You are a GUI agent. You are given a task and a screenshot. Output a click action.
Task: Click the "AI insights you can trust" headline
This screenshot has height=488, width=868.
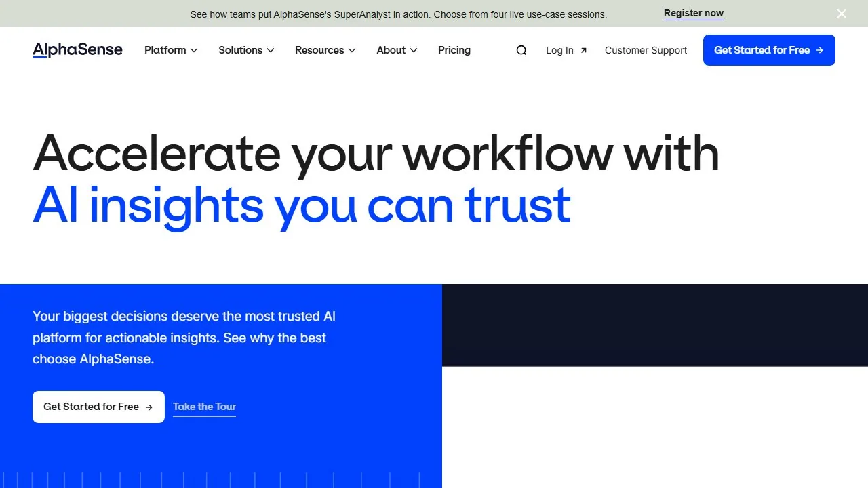pos(302,205)
